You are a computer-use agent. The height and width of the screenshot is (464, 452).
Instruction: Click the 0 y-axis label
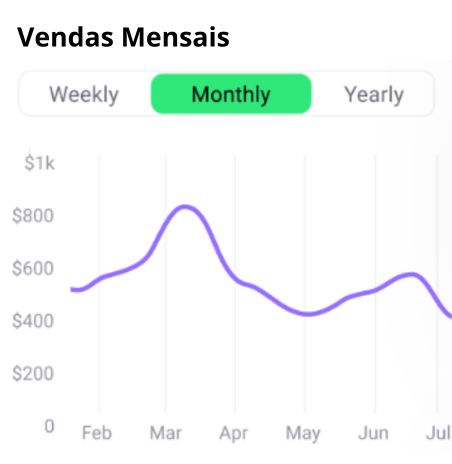click(x=49, y=426)
